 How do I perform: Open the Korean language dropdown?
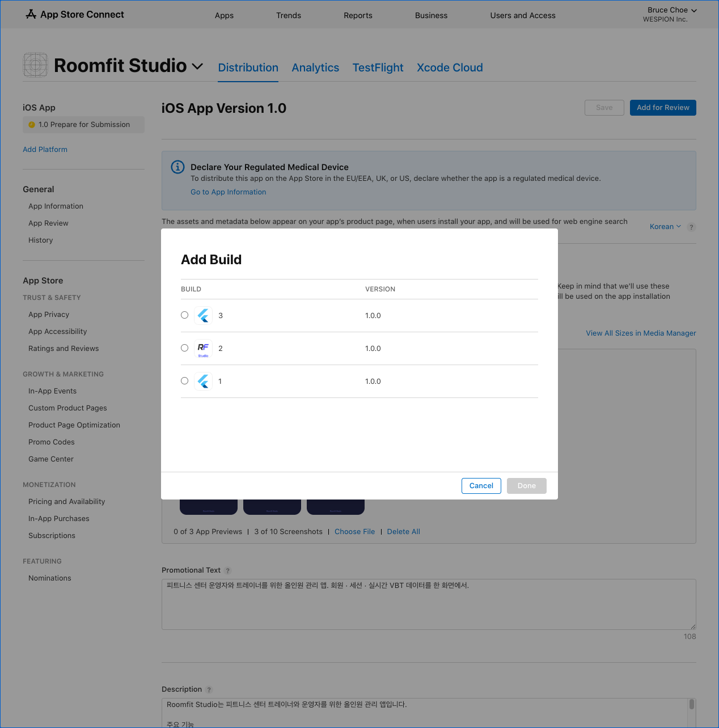pyautogui.click(x=665, y=227)
